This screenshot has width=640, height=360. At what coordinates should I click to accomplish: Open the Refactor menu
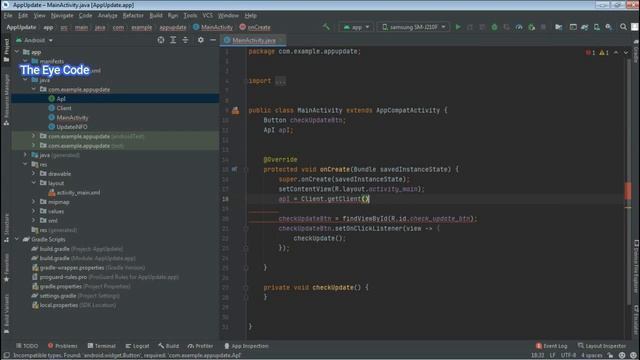[133, 16]
